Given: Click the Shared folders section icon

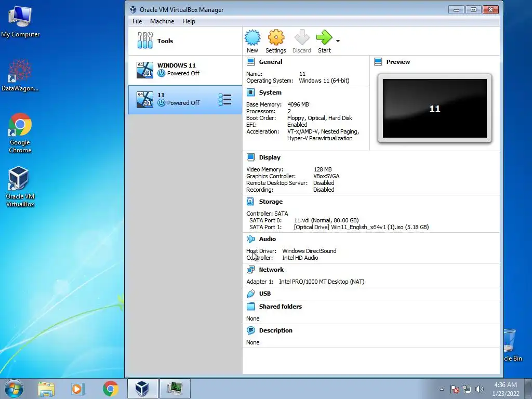Looking at the screenshot, I should (x=251, y=307).
